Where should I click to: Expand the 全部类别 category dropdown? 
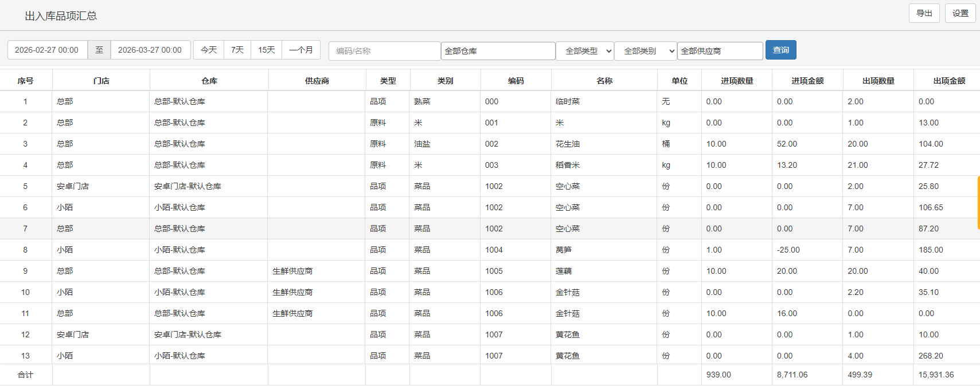click(645, 51)
